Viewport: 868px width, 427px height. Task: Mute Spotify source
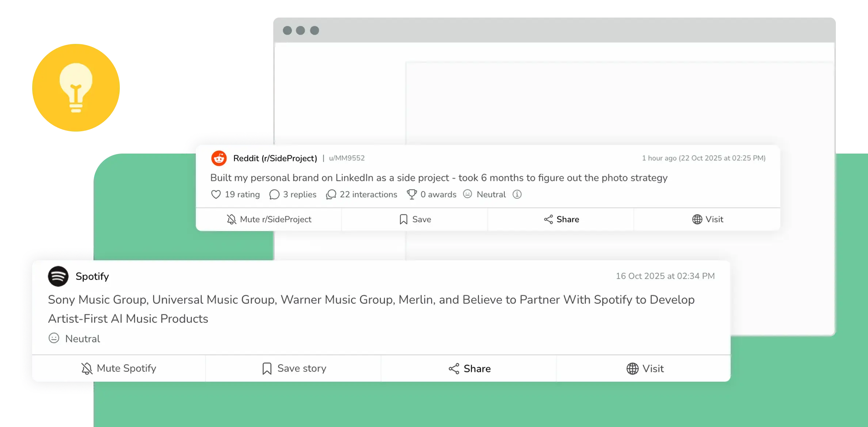[x=119, y=369]
